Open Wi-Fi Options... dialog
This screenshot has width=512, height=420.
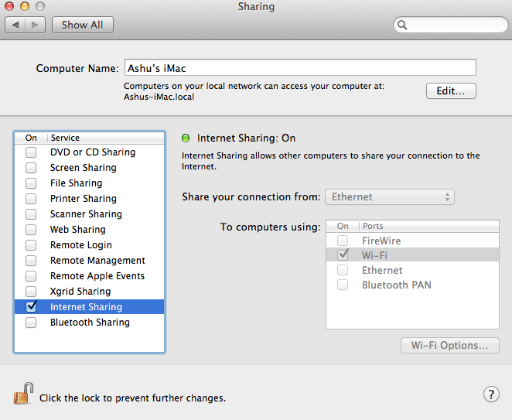coord(450,345)
